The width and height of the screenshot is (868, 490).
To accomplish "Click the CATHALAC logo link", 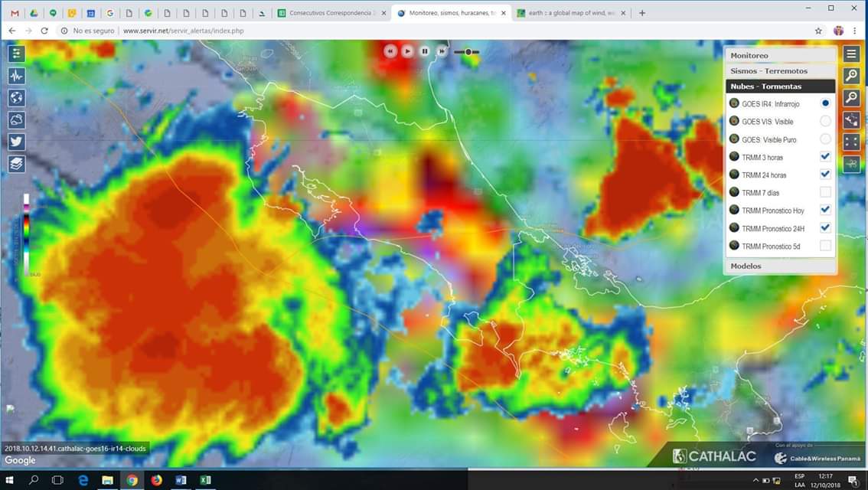I will coord(715,456).
